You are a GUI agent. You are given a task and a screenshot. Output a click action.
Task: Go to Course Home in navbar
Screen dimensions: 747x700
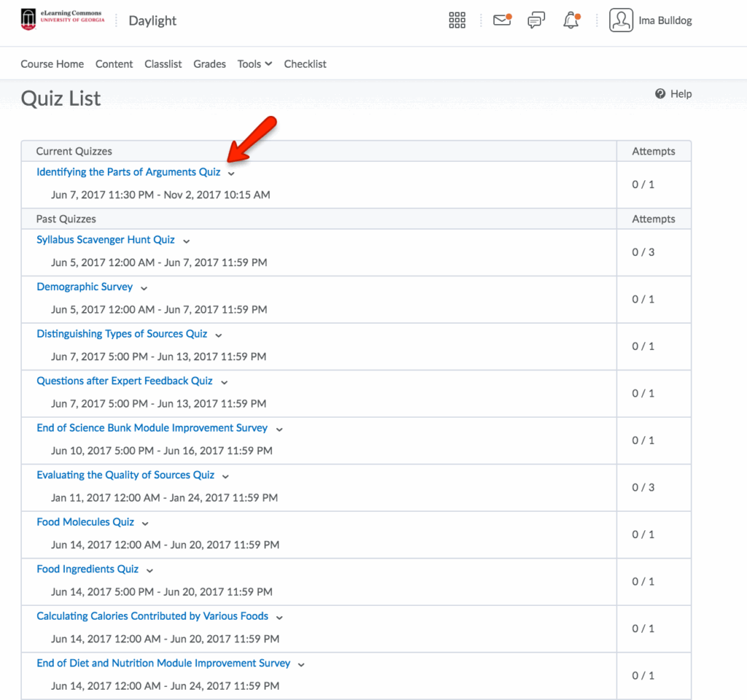(52, 64)
